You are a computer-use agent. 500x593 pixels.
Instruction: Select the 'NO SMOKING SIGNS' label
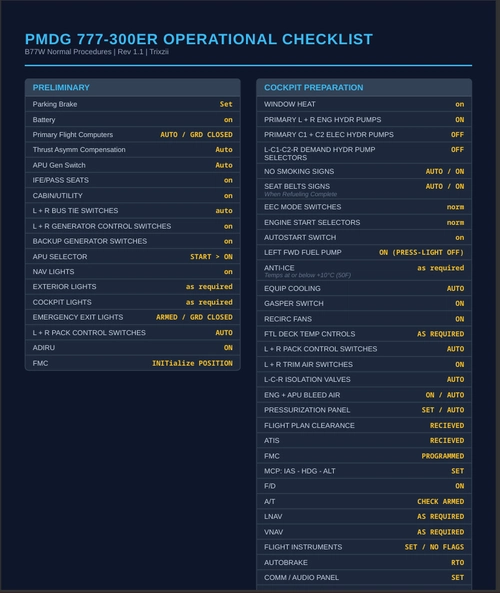(299, 171)
